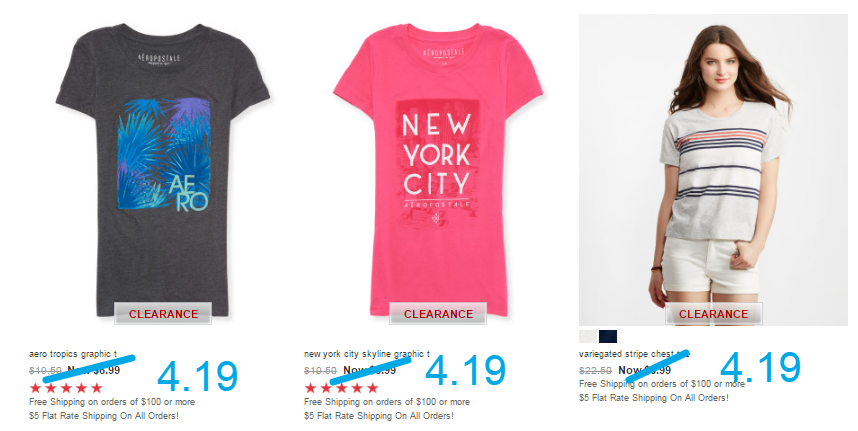
Task: Open the pink New York City tee image
Action: (x=437, y=170)
